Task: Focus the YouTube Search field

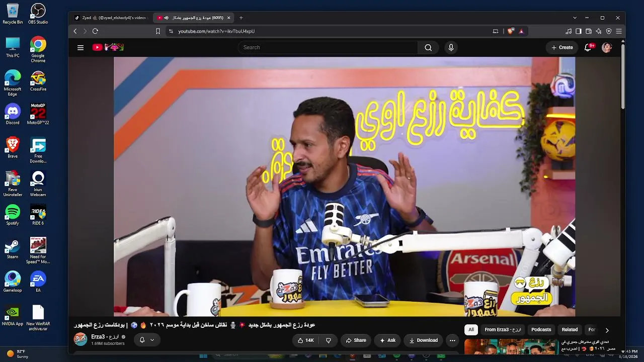Action: (x=328, y=47)
